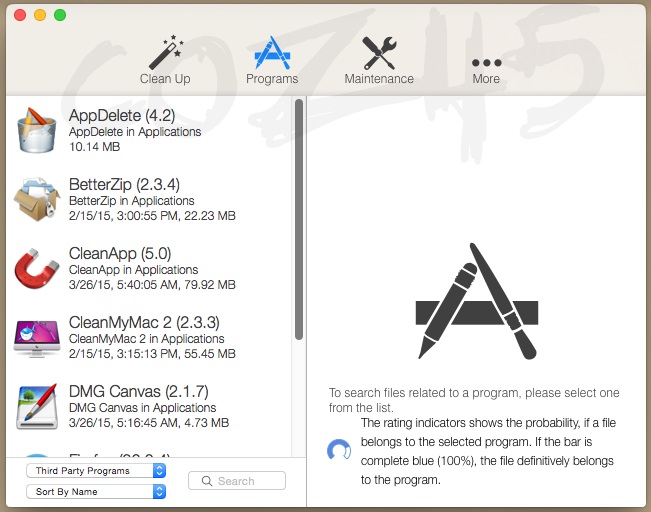651x512 pixels.
Task: Click the text "CleanMyMac 2 in Applications"
Action: (147, 339)
